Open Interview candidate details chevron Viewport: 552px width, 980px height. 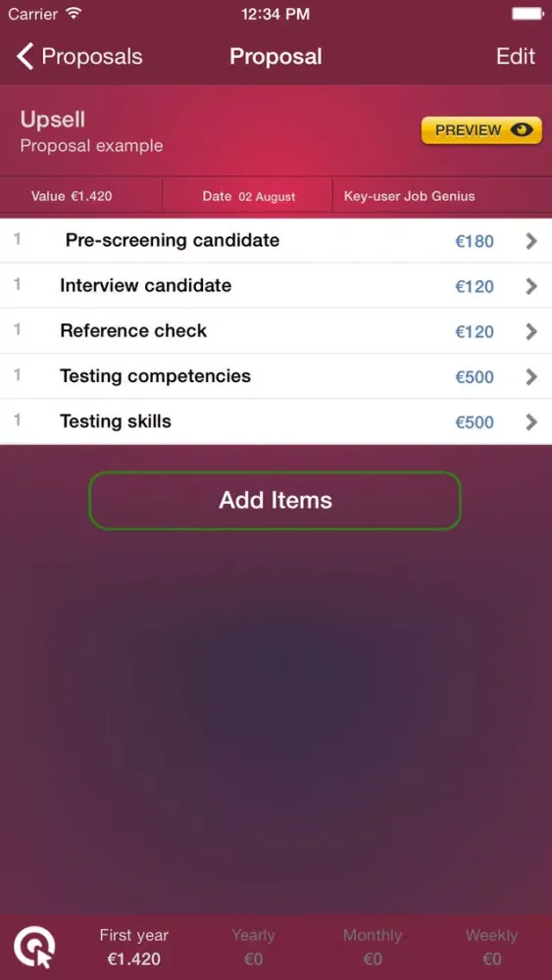point(531,286)
